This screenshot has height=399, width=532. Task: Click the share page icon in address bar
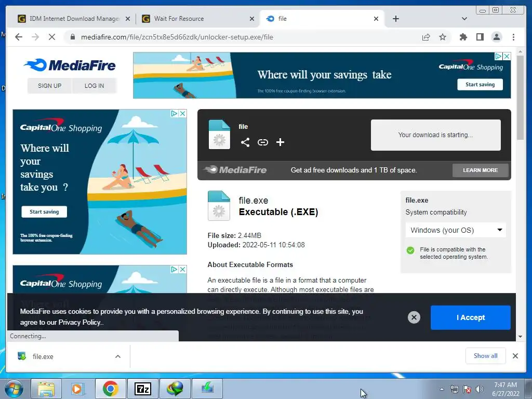pyautogui.click(x=426, y=37)
